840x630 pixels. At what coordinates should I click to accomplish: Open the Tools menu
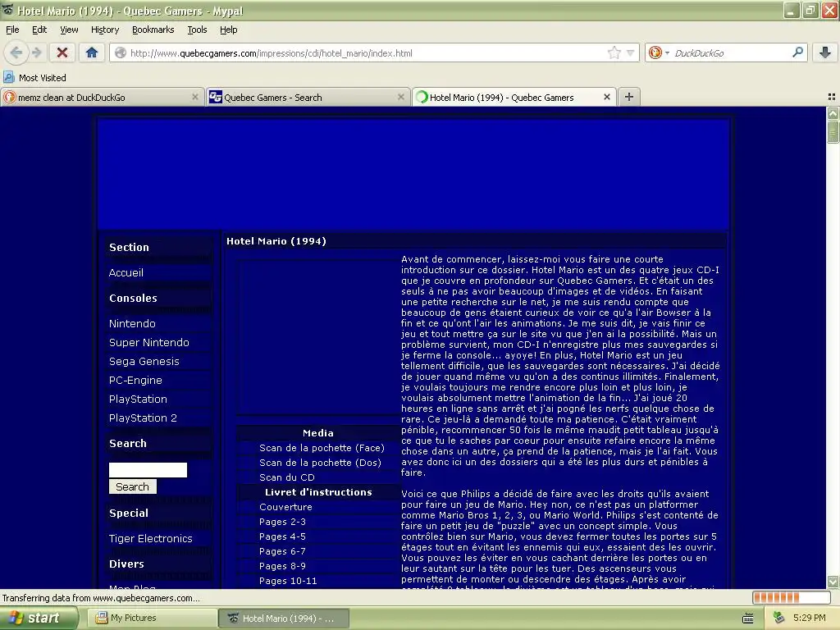(x=197, y=30)
